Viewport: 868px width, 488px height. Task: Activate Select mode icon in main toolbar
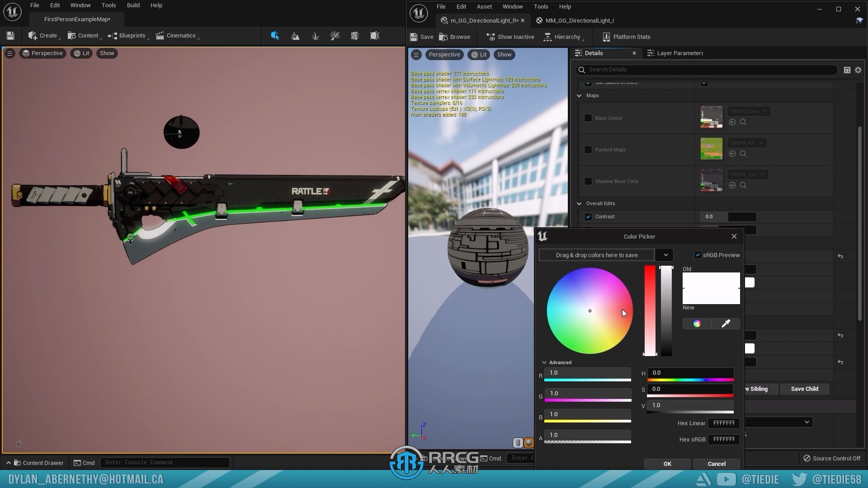275,36
